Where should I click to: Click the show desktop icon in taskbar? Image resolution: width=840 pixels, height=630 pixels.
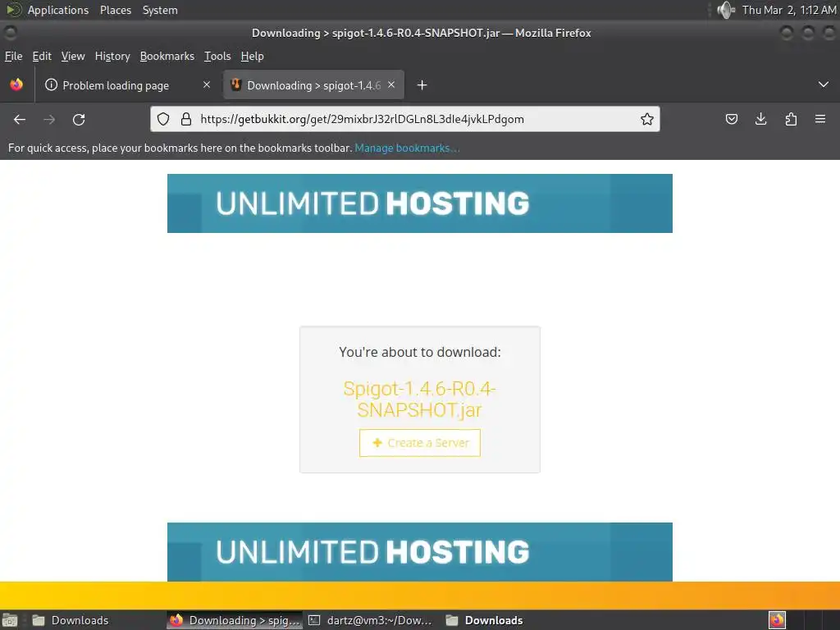(10, 620)
